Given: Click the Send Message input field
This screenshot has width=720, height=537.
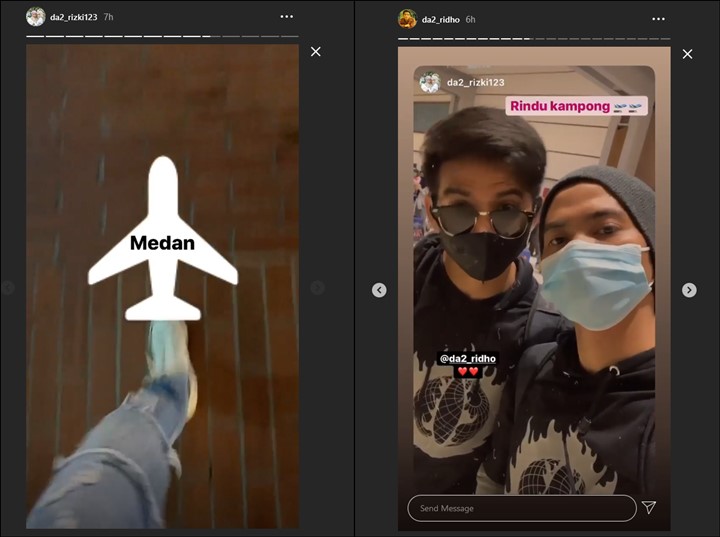Looking at the screenshot, I should (522, 508).
